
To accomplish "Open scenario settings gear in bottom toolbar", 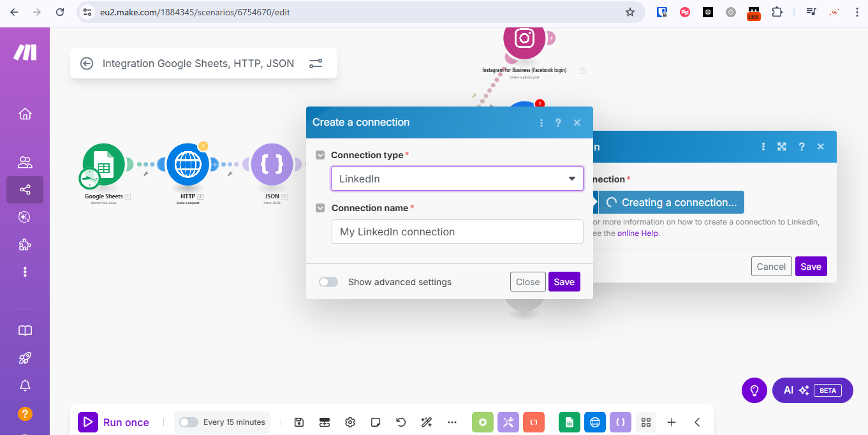I will (x=350, y=422).
